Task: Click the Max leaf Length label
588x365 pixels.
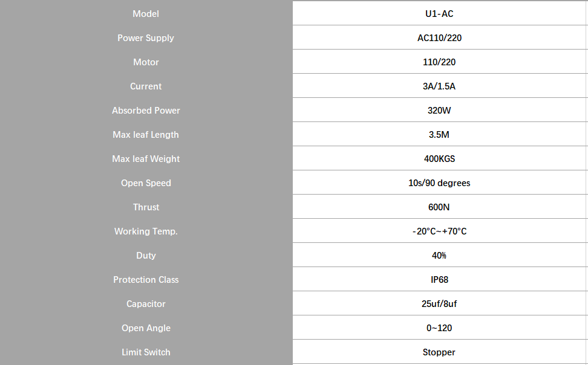Action: [146, 134]
